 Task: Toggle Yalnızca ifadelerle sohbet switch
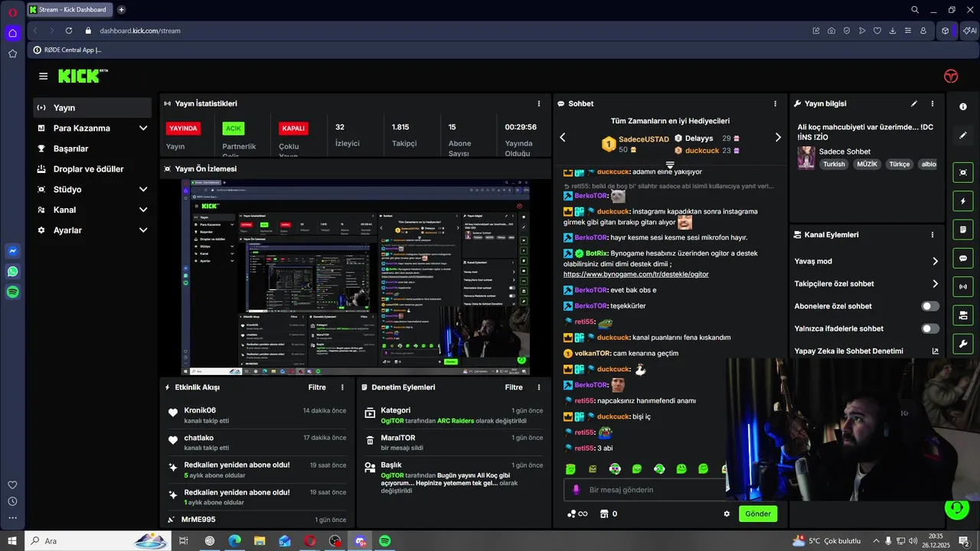pos(930,328)
